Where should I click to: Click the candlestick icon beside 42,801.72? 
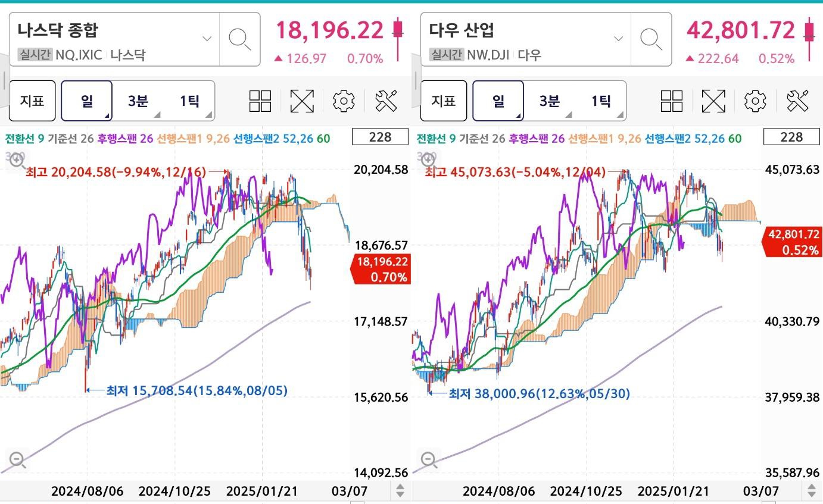pyautogui.click(x=809, y=39)
